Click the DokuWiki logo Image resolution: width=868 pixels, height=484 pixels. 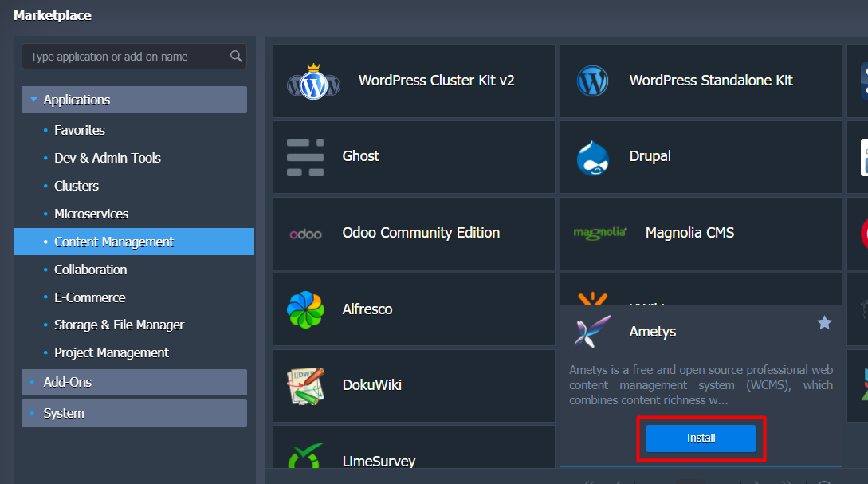tap(305, 386)
